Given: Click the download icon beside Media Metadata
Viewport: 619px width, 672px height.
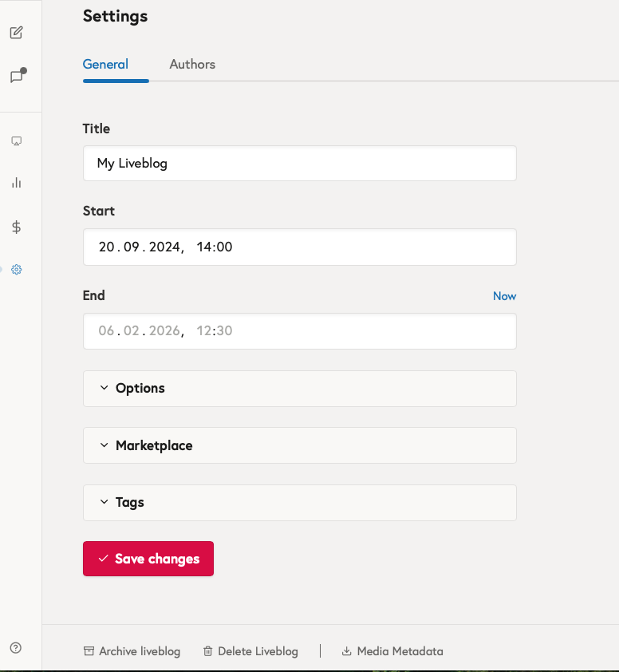Looking at the screenshot, I should coord(346,651).
